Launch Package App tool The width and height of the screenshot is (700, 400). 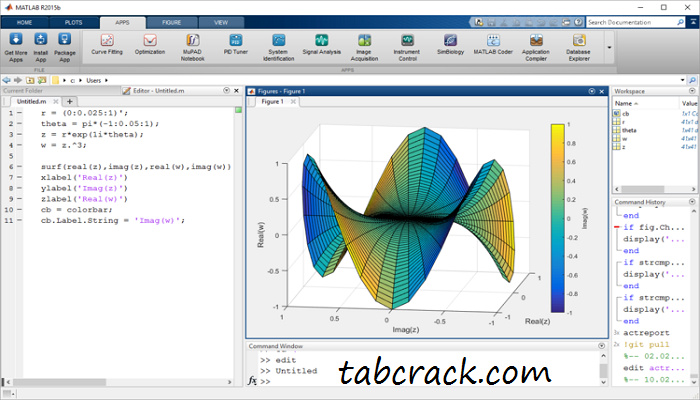(65, 47)
